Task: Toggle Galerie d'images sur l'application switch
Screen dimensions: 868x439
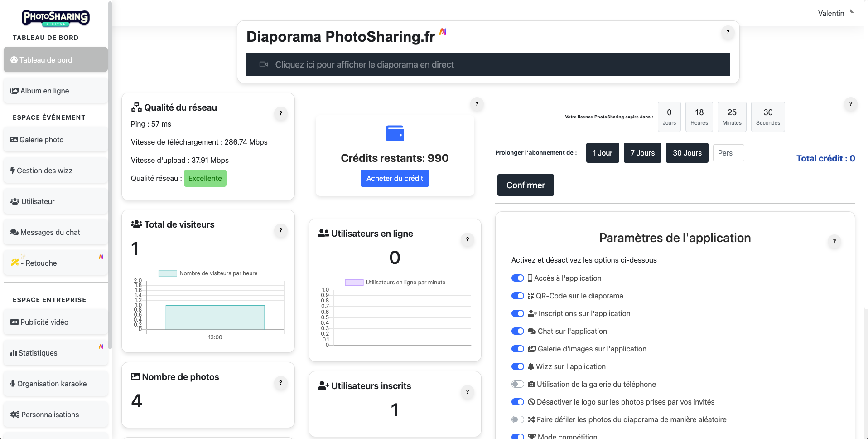Action: coord(518,349)
